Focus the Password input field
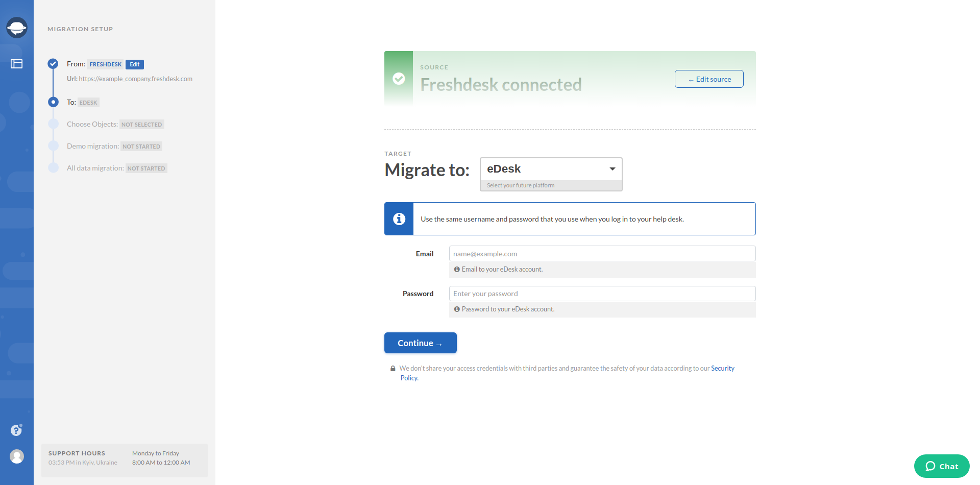Screen dimensions: 980x485 (x=602, y=294)
